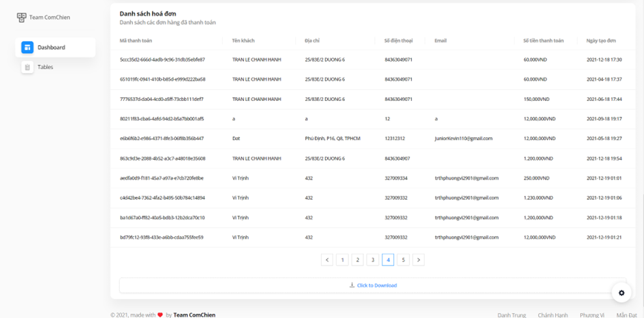Open the Danh Trung footer link
Viewport: 644px width, 318px height.
pos(511,315)
